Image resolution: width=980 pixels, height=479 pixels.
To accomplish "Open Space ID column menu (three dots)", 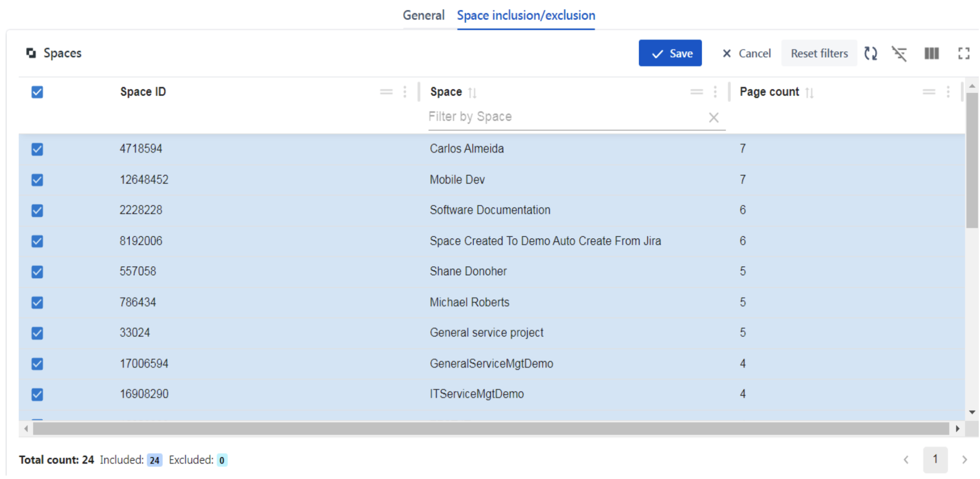I will point(405,92).
